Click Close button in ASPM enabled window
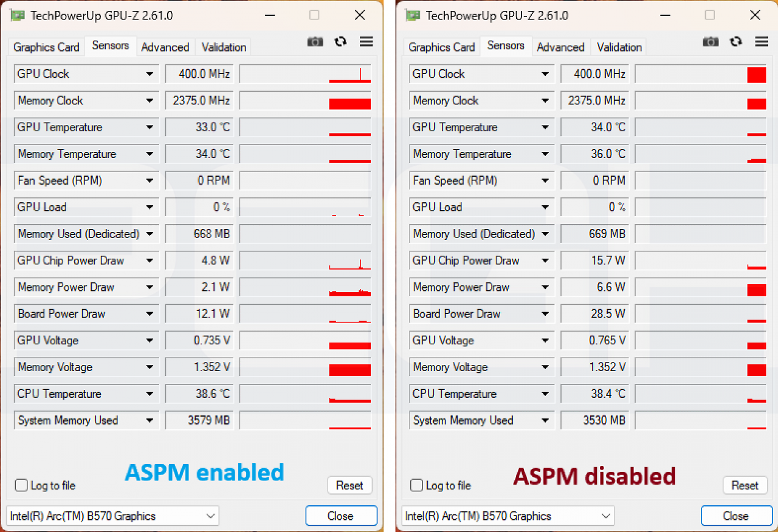This screenshot has height=532, width=778. point(340,516)
